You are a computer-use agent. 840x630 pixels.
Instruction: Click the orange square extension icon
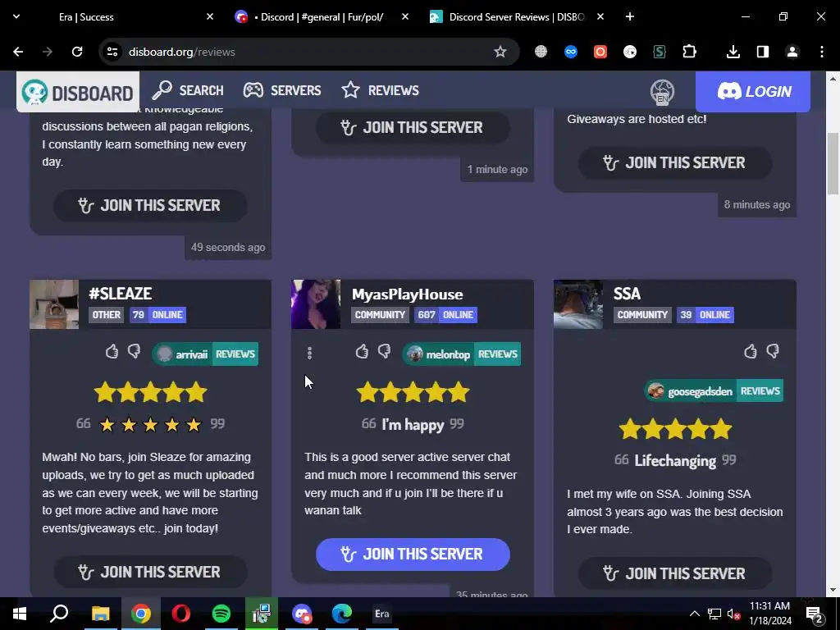tap(600, 52)
